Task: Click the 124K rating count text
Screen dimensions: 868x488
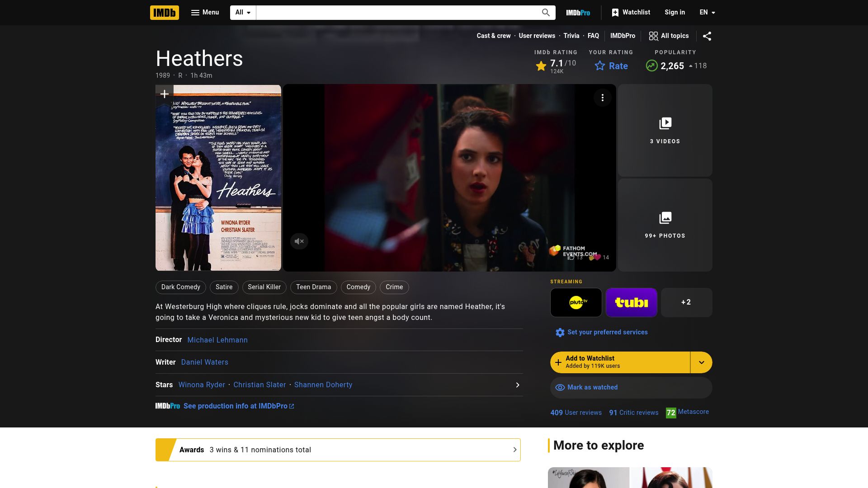Action: 557,72
